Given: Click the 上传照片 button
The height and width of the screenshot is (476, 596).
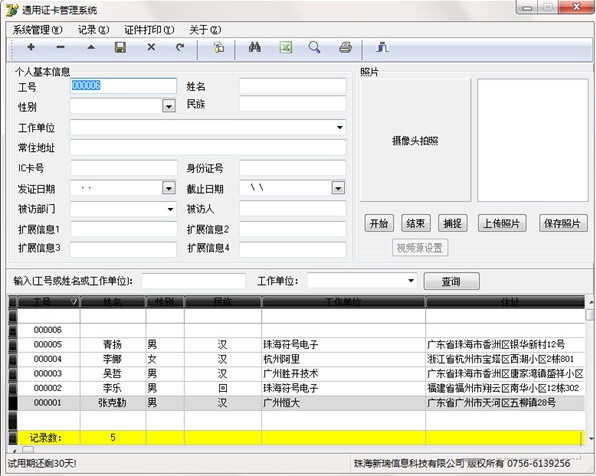Looking at the screenshot, I should click(x=502, y=224).
